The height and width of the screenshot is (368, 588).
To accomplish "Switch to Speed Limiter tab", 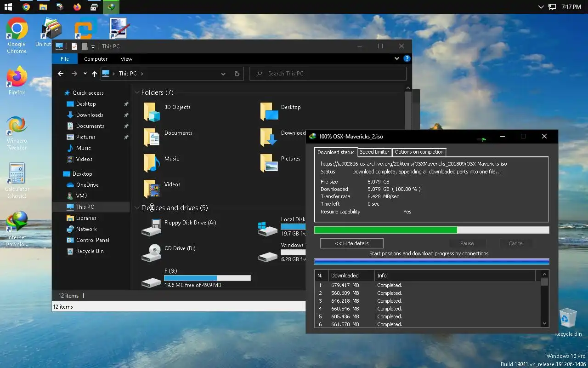I will coord(374,152).
